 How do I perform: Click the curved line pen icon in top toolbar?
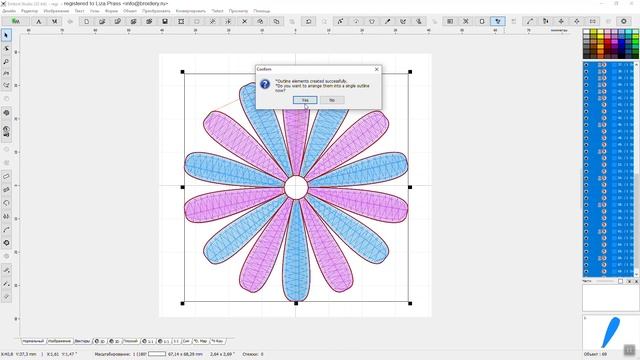(529, 21)
